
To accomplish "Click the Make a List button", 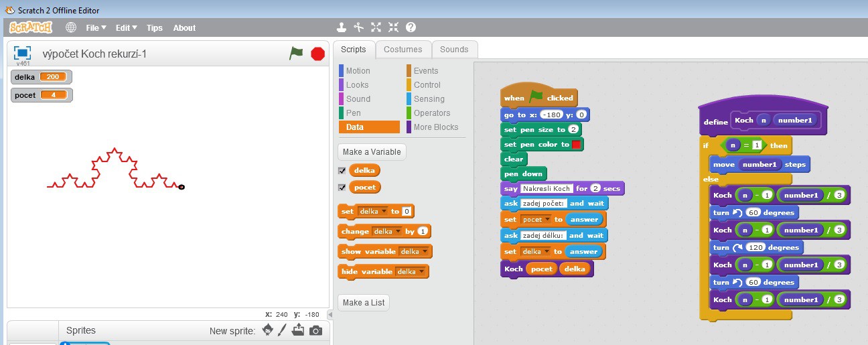I will click(x=364, y=303).
